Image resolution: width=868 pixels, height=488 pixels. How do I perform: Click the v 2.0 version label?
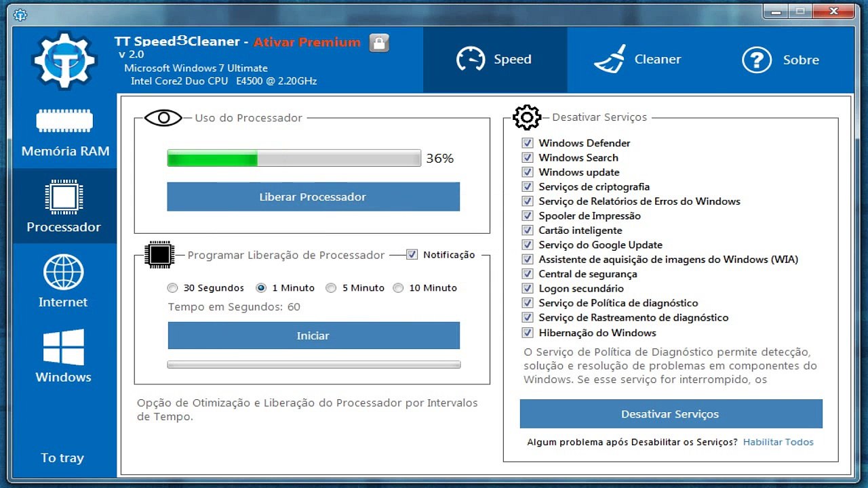pyautogui.click(x=131, y=55)
